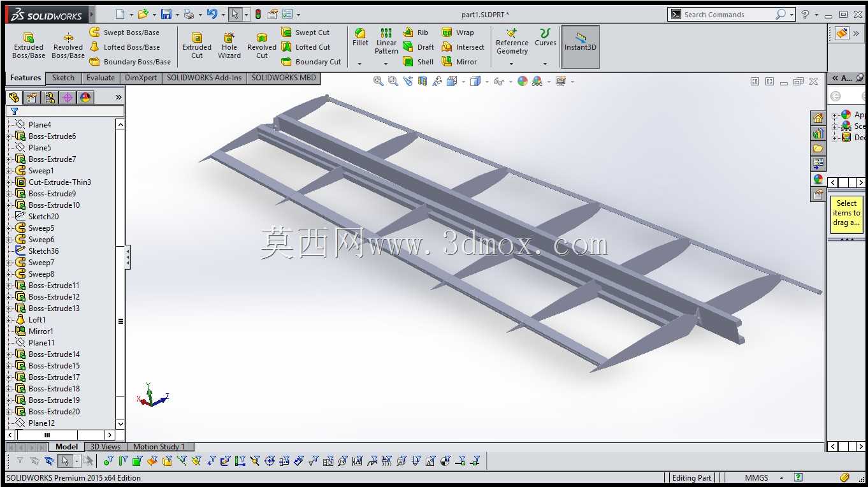Image resolution: width=868 pixels, height=487 pixels.
Task: Choose the Boundary Cut tool
Action: point(311,62)
